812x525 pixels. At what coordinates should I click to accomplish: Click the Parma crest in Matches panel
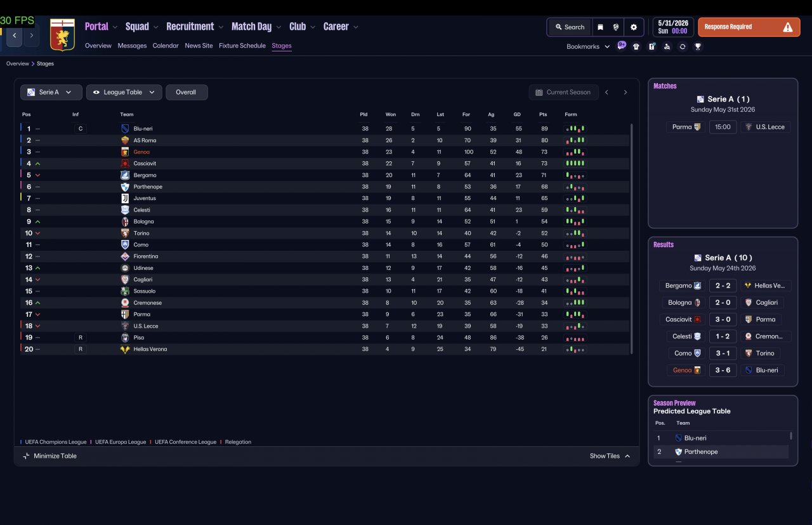699,127
